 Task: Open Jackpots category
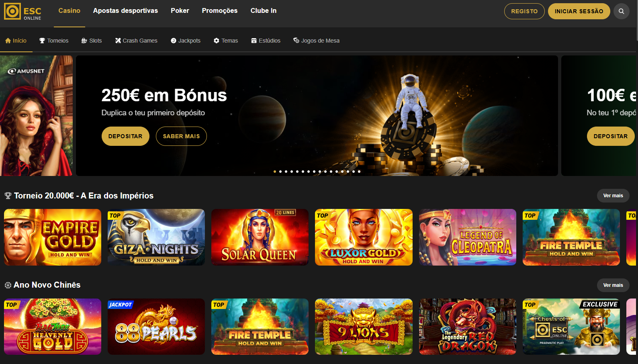[186, 41]
